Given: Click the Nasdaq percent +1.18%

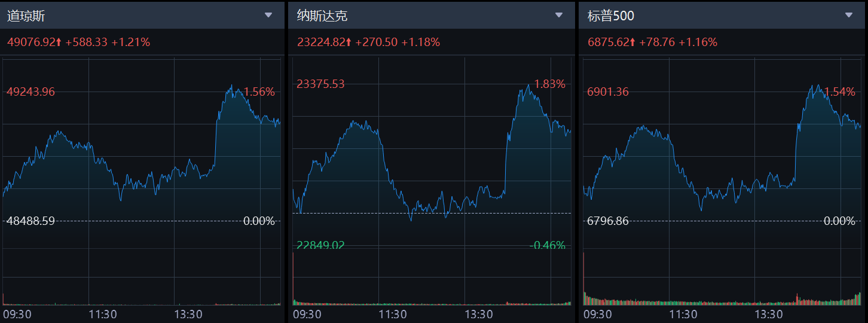Looking at the screenshot, I should coord(421,42).
